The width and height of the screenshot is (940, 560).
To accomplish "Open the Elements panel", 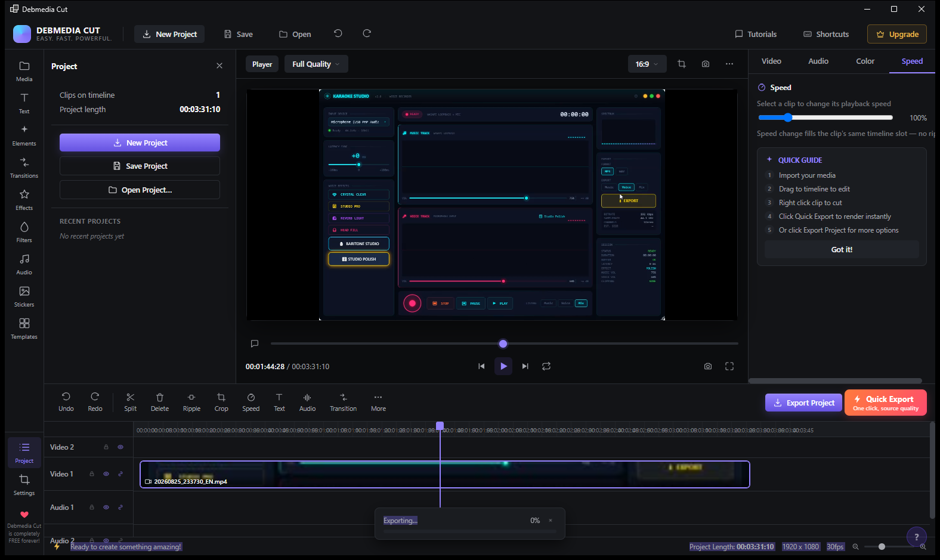I will pyautogui.click(x=24, y=135).
